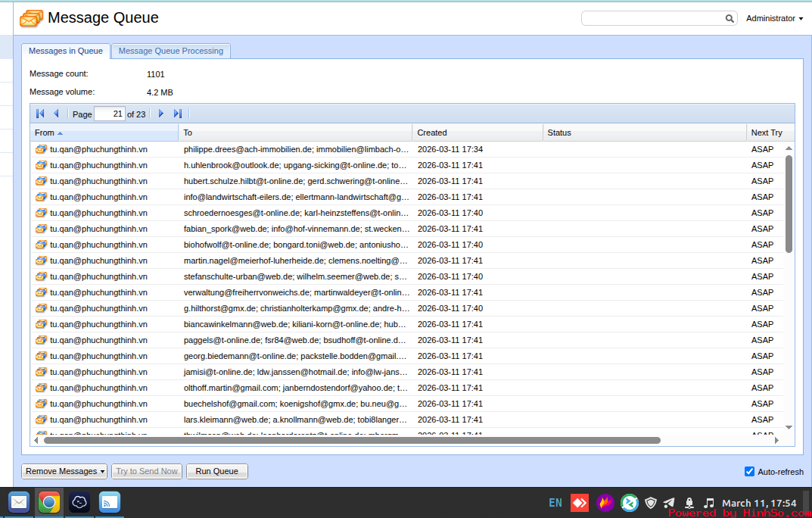This screenshot has height=518, width=812.
Task: Open the Telegram tray icon
Action: pos(669,503)
